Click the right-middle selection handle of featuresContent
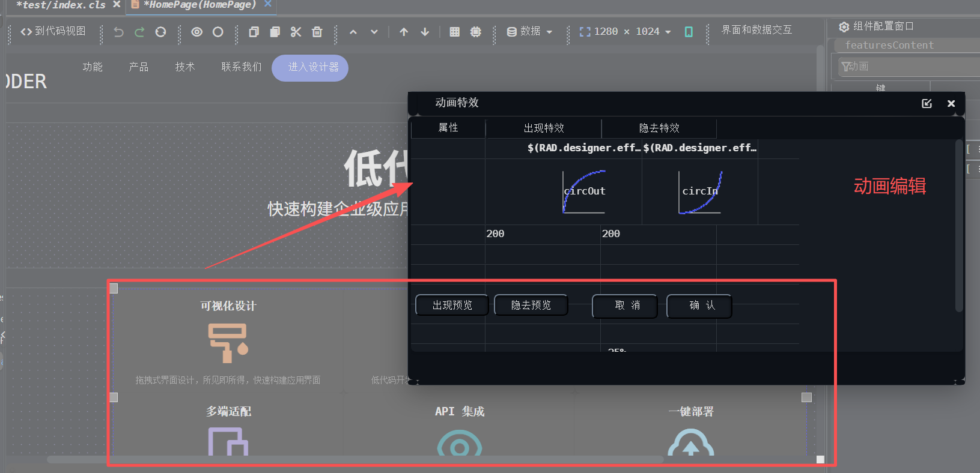Viewport: 980px width, 473px height. click(x=807, y=397)
